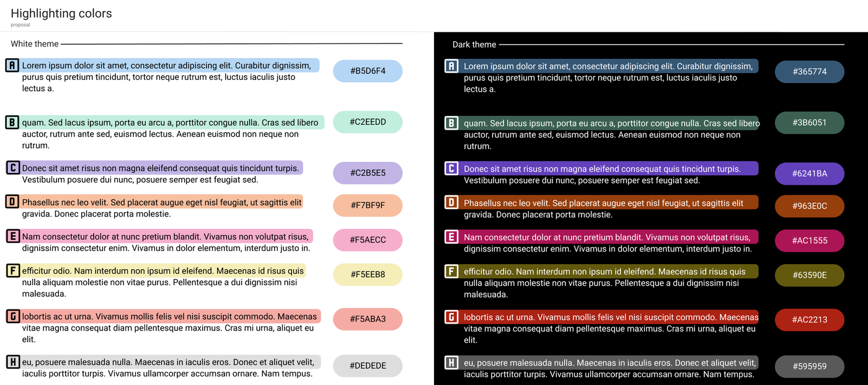This screenshot has height=385, width=868.
Task: Select the #595959 dark gray swatch
Action: pyautogui.click(x=810, y=366)
